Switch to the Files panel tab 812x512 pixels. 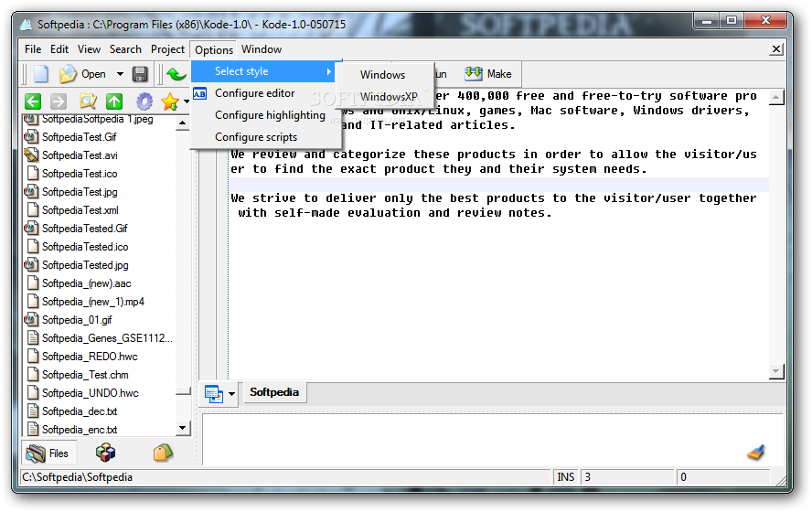coord(48,453)
